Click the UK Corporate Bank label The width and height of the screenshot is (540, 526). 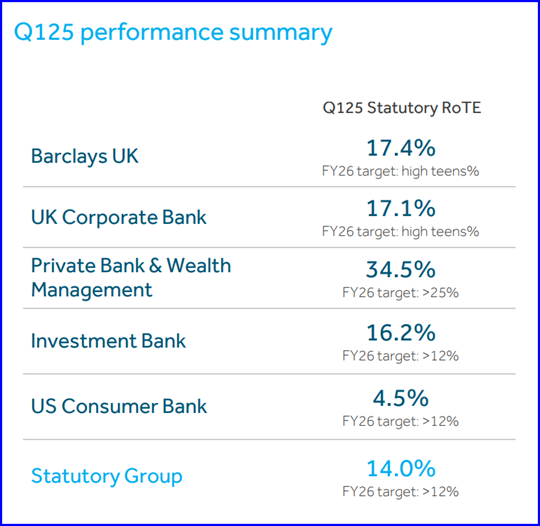(119, 217)
